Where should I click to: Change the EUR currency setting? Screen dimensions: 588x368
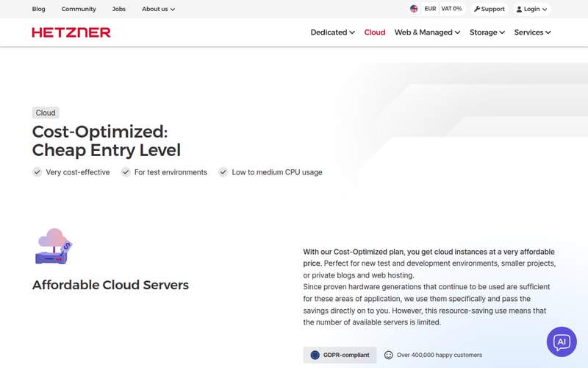click(430, 9)
